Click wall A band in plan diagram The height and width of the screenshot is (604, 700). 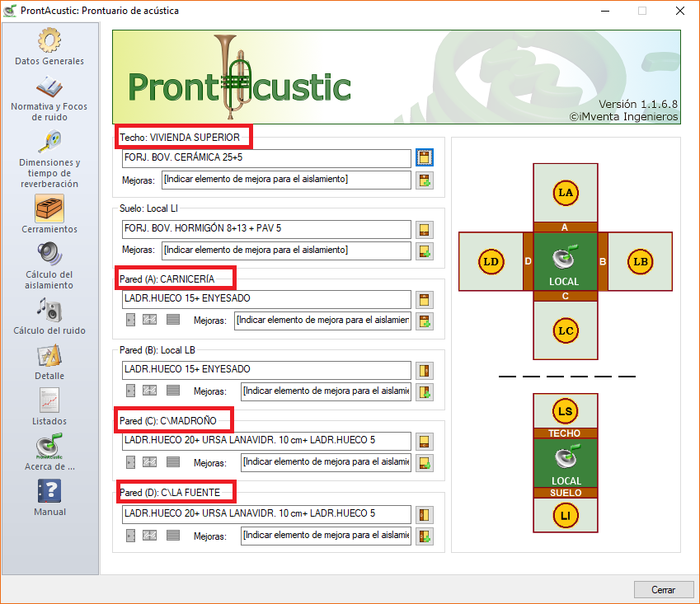tap(565, 227)
